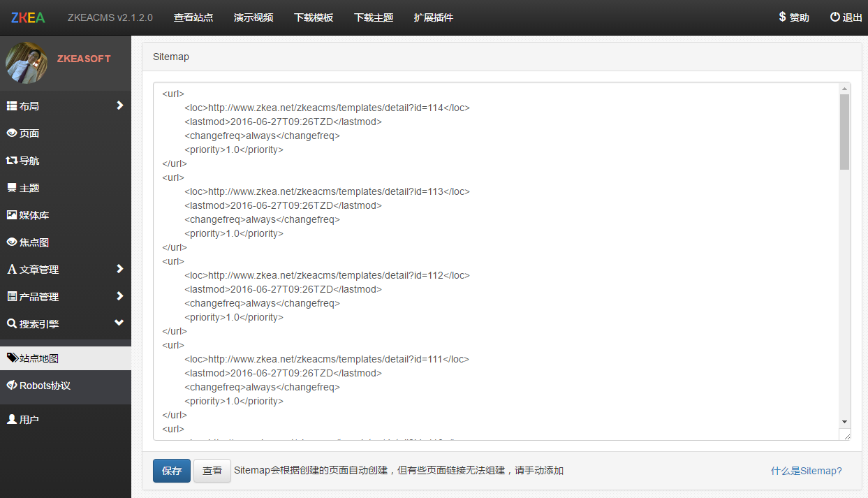This screenshot has width=868, height=498.
Task: Click the power icon to log out
Action: [x=834, y=17]
